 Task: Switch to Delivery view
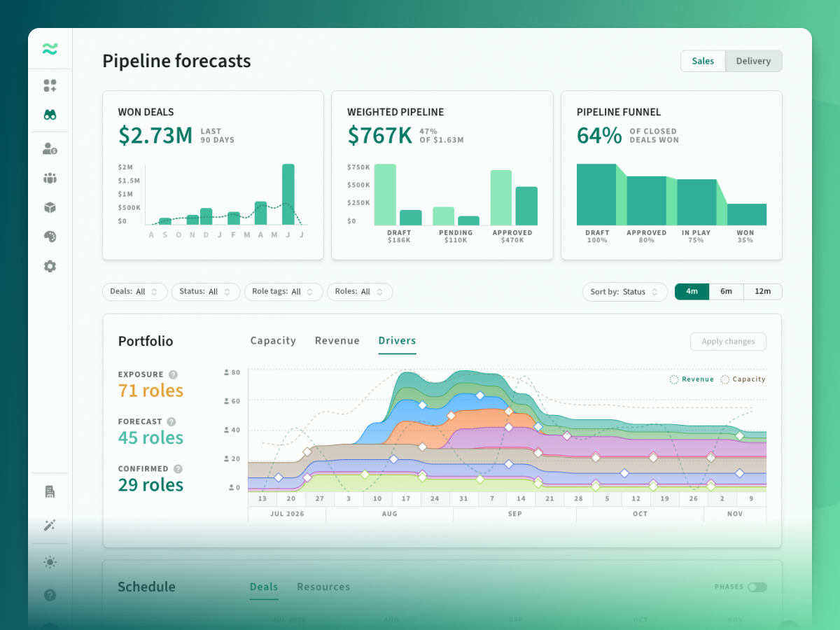point(753,61)
